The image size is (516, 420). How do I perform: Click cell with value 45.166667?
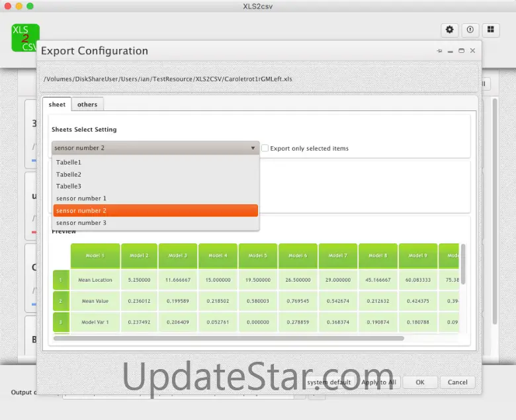click(x=378, y=280)
